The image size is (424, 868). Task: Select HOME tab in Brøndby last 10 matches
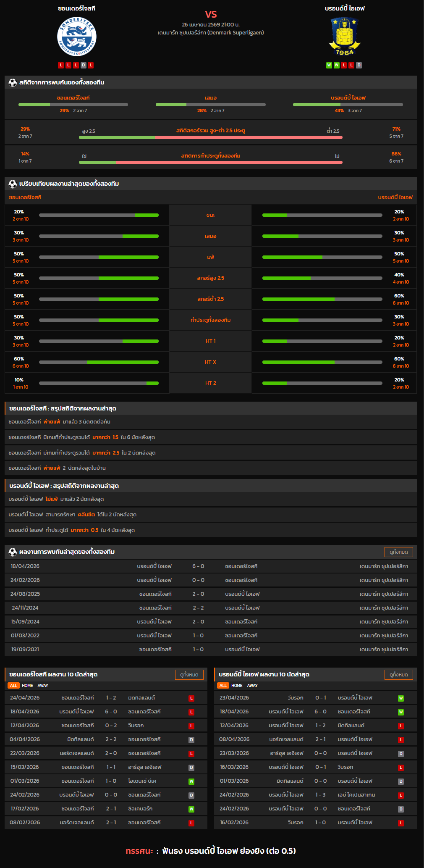coord(237,686)
